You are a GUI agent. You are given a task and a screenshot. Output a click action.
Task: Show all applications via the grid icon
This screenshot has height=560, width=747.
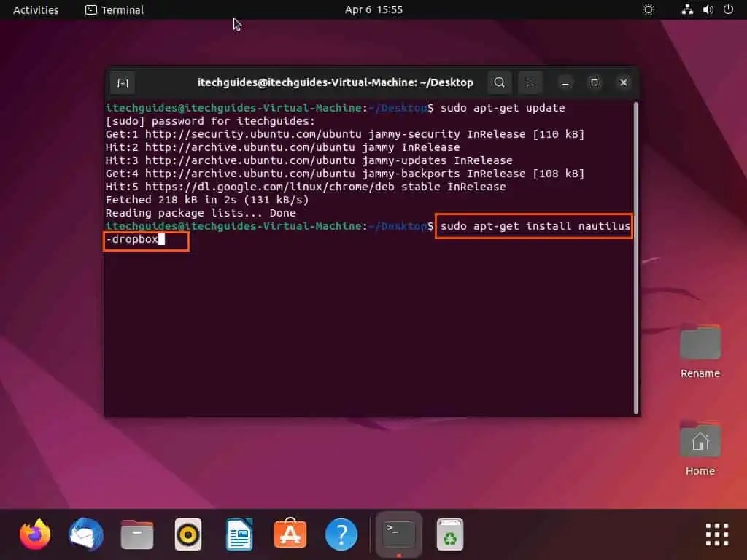click(716, 534)
